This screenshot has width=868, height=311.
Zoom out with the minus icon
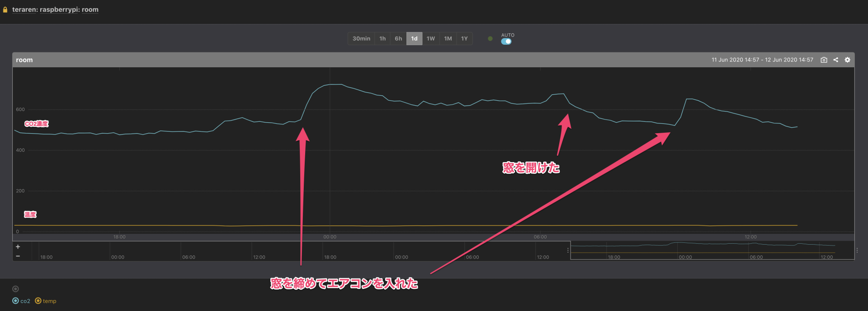18,256
